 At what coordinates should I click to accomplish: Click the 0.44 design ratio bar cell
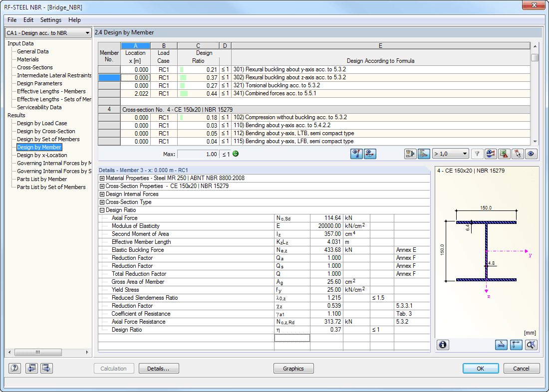tap(198, 94)
